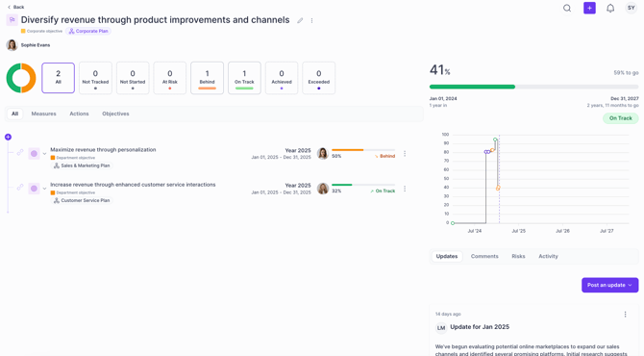
Task: Expand the enhanced customer service objective row
Action: (44, 189)
